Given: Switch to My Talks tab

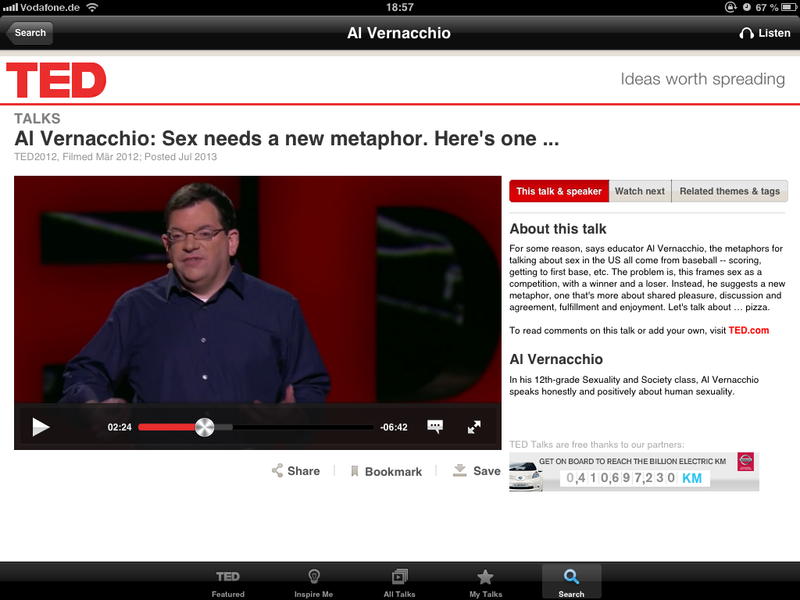Looking at the screenshot, I should [485, 582].
